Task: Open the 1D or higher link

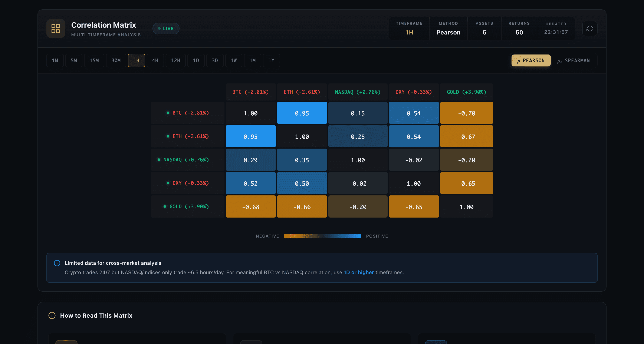Action: tap(358, 272)
